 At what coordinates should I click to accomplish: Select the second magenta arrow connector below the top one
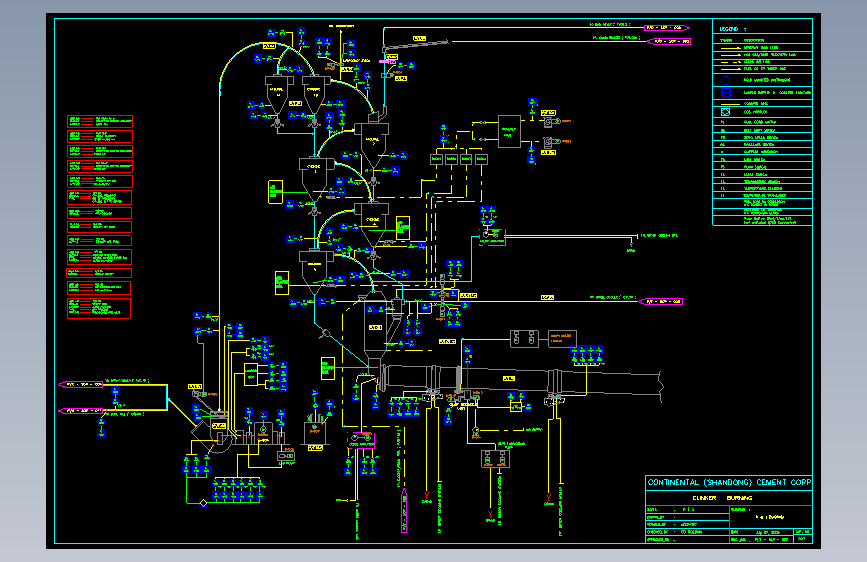(669, 41)
